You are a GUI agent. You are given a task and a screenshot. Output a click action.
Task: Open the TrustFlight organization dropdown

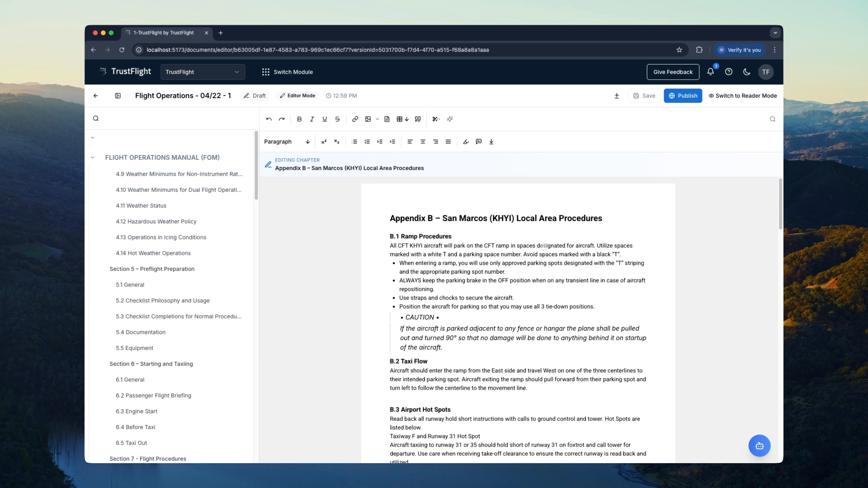pos(203,72)
